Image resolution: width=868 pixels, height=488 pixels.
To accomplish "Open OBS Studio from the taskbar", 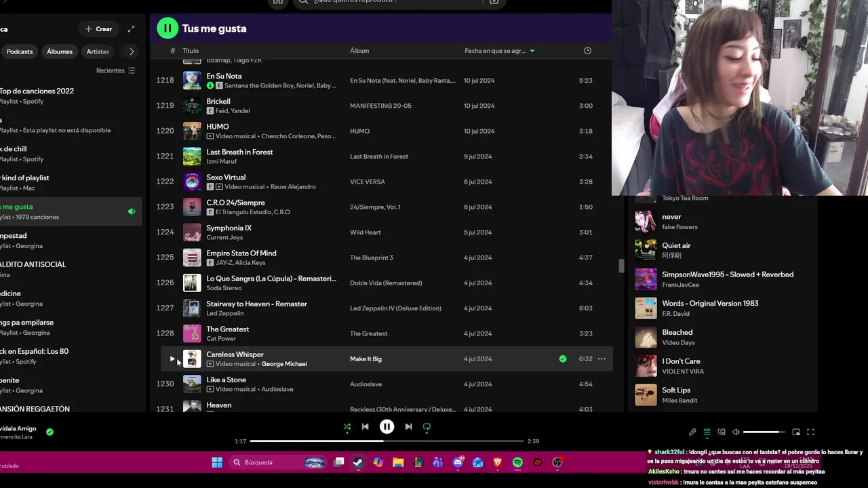I will [557, 462].
